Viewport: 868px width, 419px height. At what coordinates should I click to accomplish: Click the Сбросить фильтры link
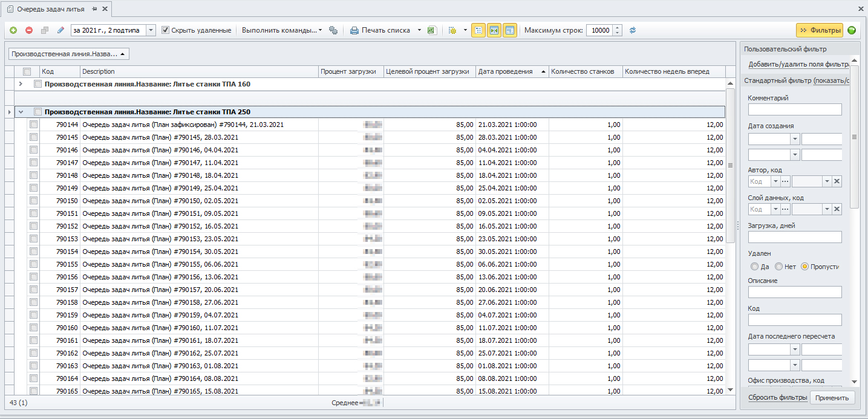(777, 397)
